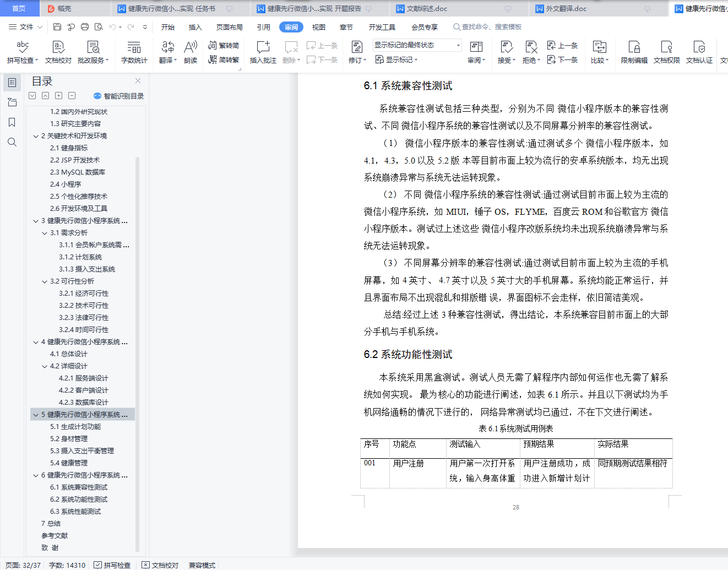The width and height of the screenshot is (728, 570).
Task: Start the 朗读 read-aloud tool
Action: pos(191,52)
